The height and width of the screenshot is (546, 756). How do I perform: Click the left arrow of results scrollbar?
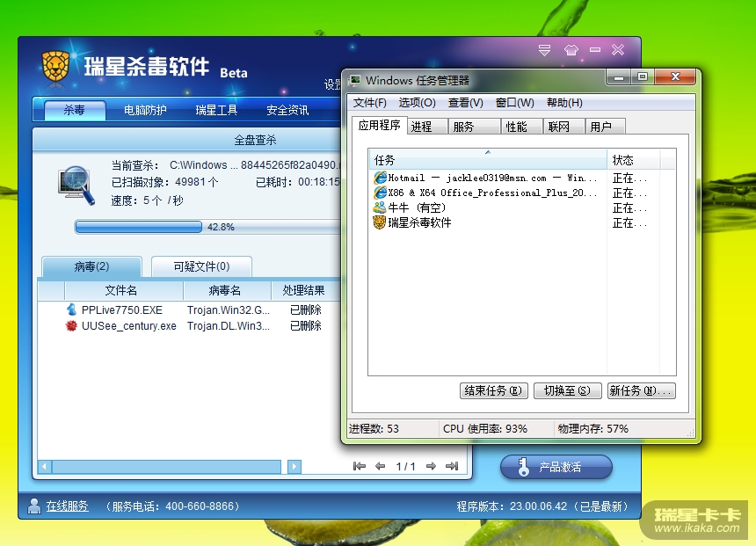[45, 466]
